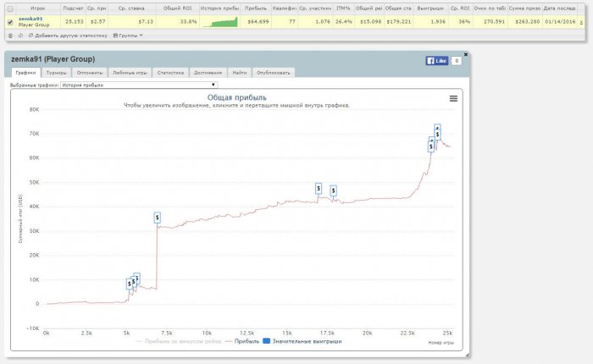Click the Facebook Like button
This screenshot has height=364, width=593.
click(x=437, y=60)
